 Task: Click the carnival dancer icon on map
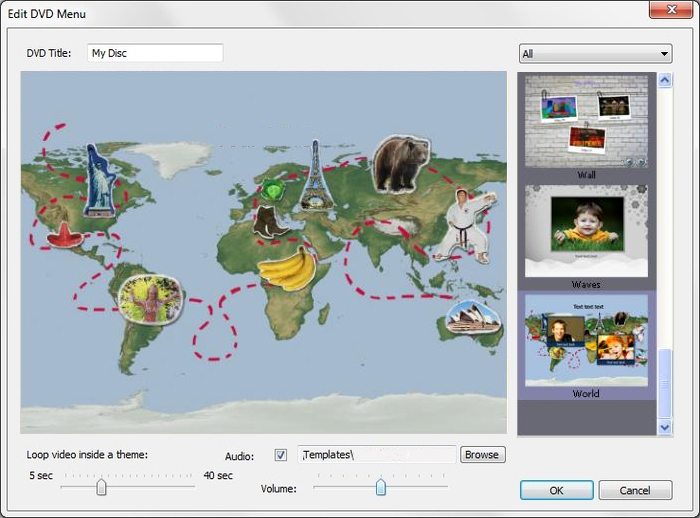click(151, 299)
